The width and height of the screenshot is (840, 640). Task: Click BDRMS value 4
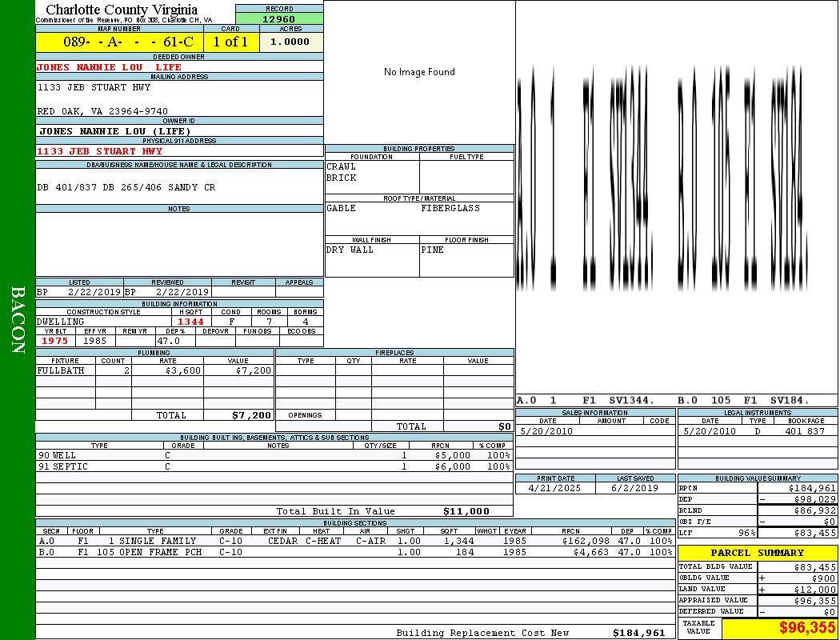[x=306, y=322]
